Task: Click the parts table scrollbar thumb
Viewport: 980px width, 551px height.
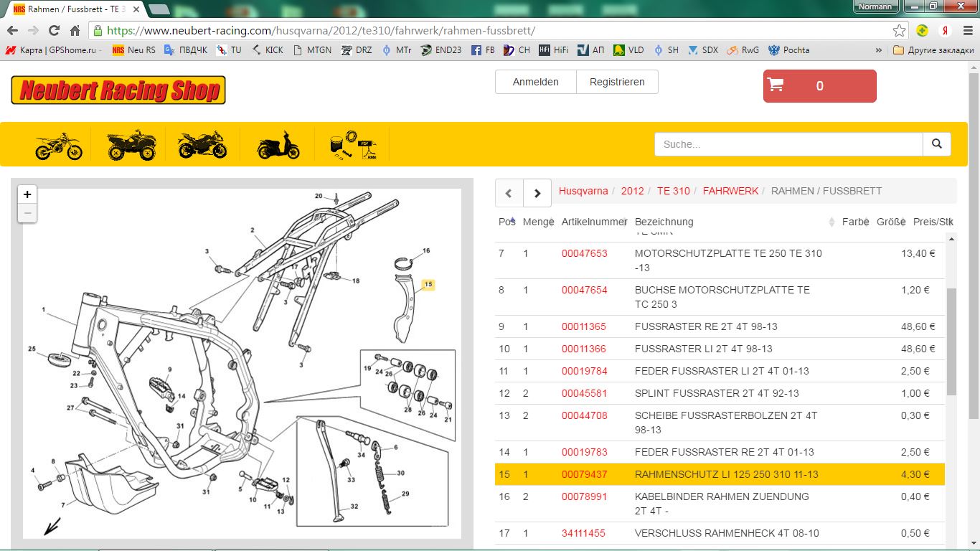Action: (x=951, y=342)
